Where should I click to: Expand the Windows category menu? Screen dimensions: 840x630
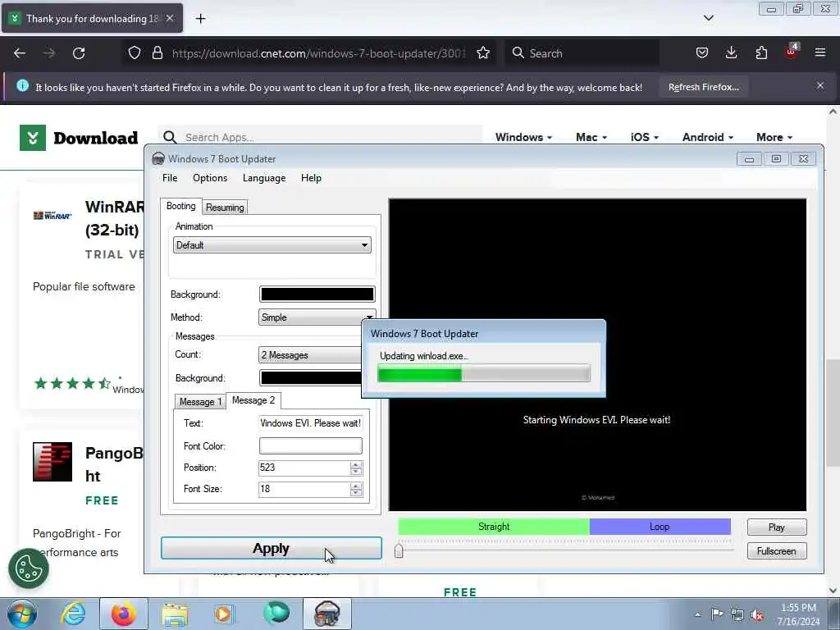click(523, 137)
